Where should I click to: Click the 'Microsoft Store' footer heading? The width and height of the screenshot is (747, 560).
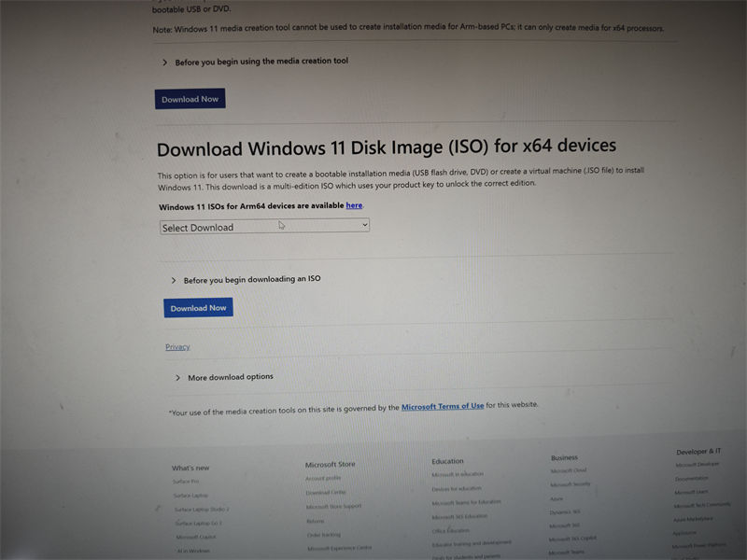tap(331, 464)
